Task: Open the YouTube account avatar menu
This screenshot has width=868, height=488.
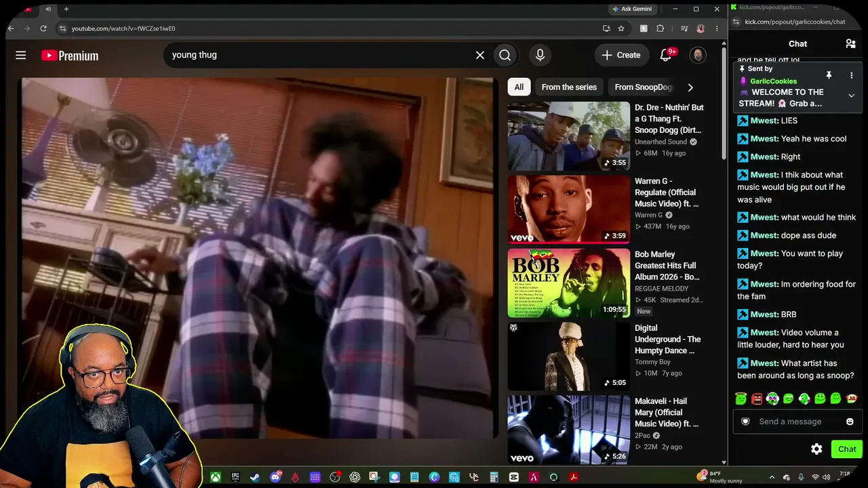Action: pos(698,55)
